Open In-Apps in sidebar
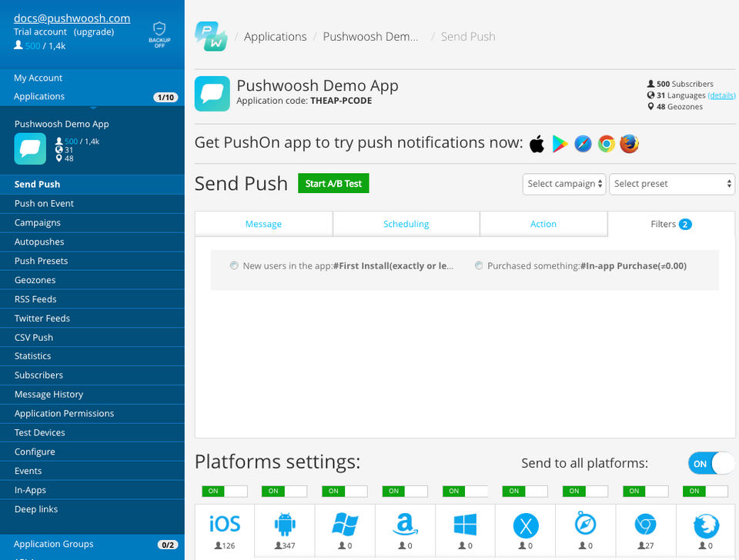Screen dimensions: 739x560 (92, 490)
